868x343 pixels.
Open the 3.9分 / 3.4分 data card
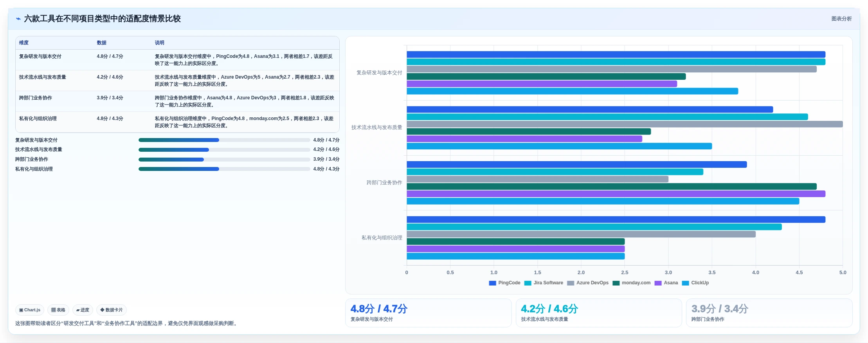click(769, 313)
